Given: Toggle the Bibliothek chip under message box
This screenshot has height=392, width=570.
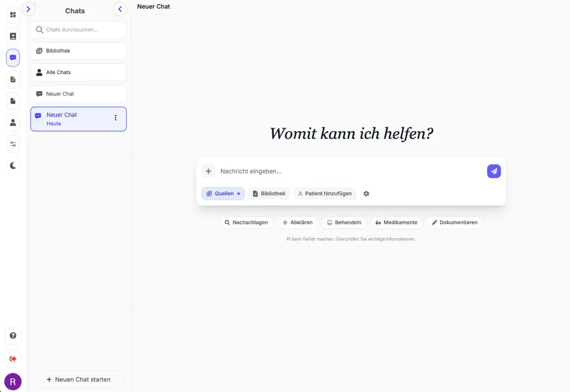Looking at the screenshot, I should [x=269, y=193].
